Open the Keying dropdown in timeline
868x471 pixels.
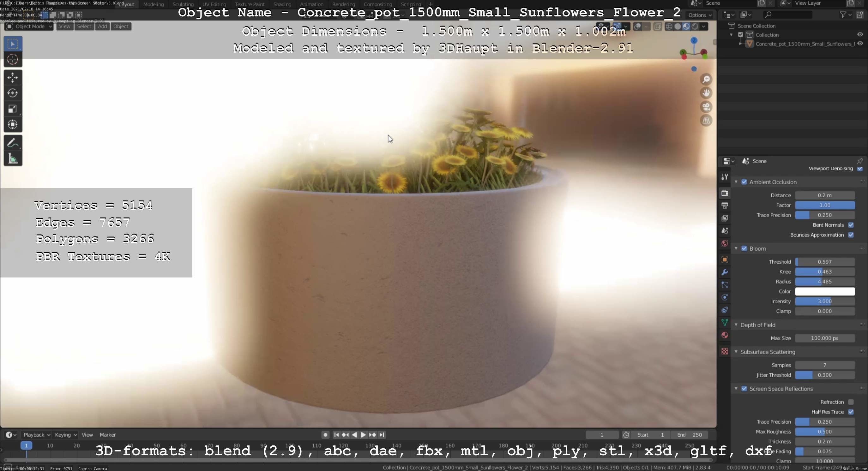click(66, 435)
